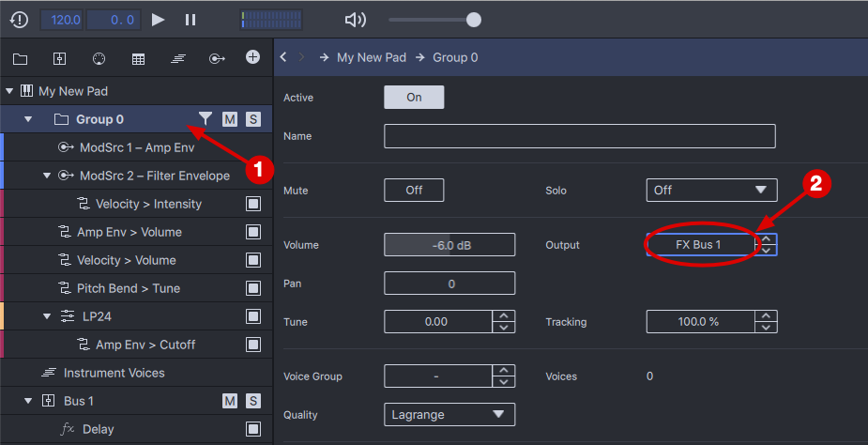Open the Solo dropdown
868x445 pixels.
(711, 190)
